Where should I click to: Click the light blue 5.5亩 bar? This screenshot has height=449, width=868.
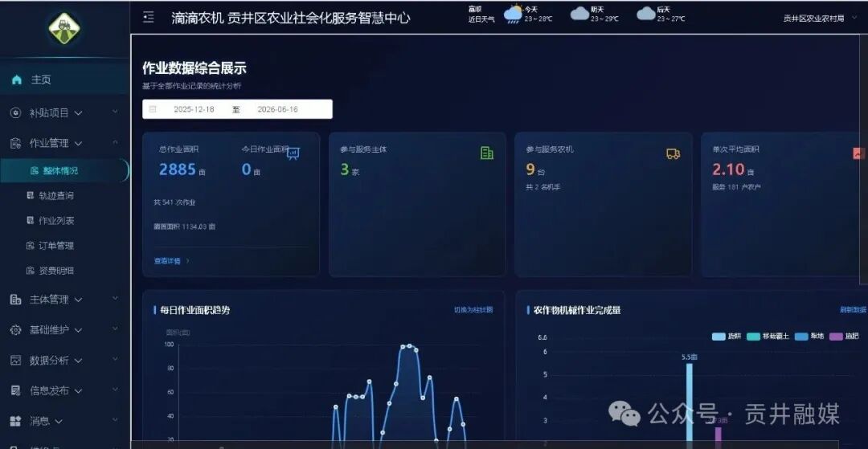(x=690, y=404)
